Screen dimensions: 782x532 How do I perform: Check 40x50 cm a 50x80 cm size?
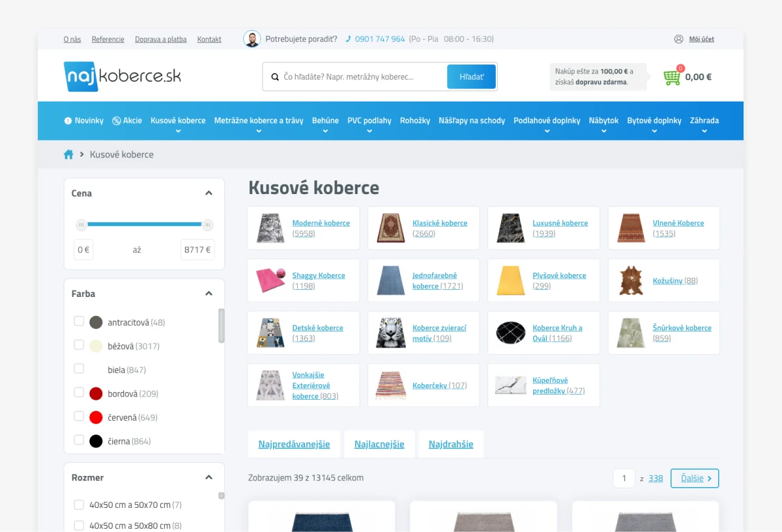coord(79,525)
